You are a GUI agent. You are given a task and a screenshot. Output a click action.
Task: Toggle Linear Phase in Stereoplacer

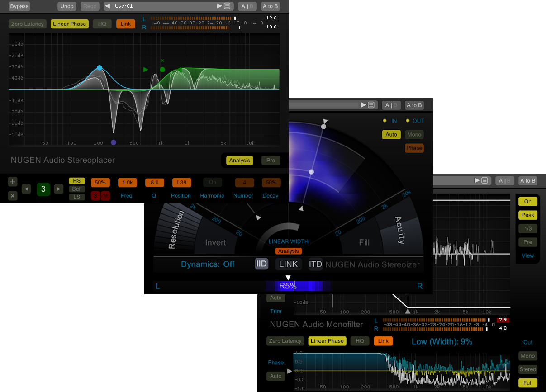click(x=69, y=24)
